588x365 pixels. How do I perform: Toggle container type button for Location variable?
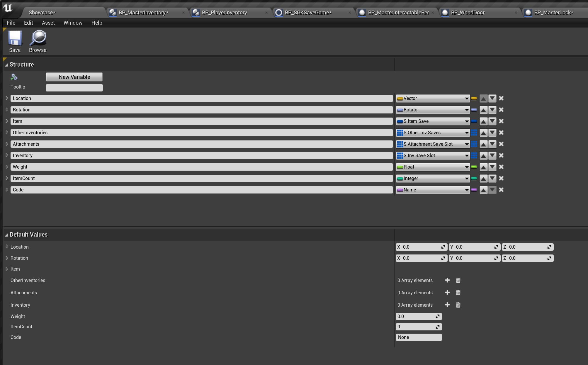474,99
